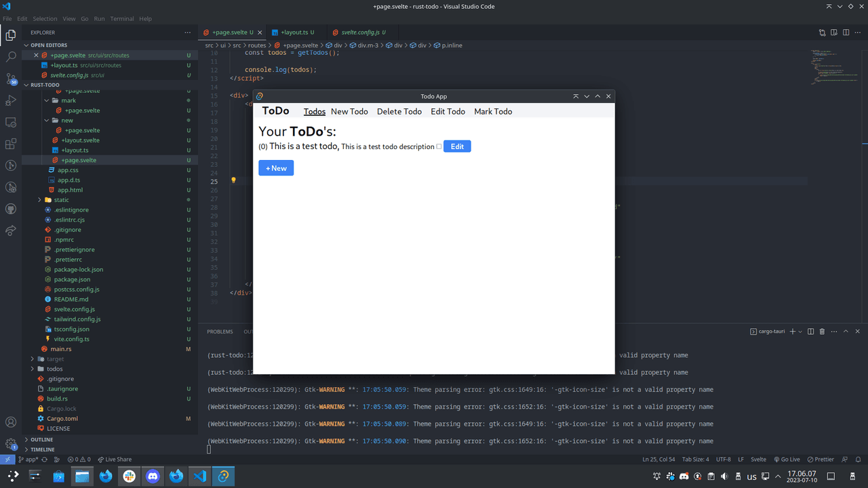Switch to the +layout.ts tab

click(x=294, y=33)
